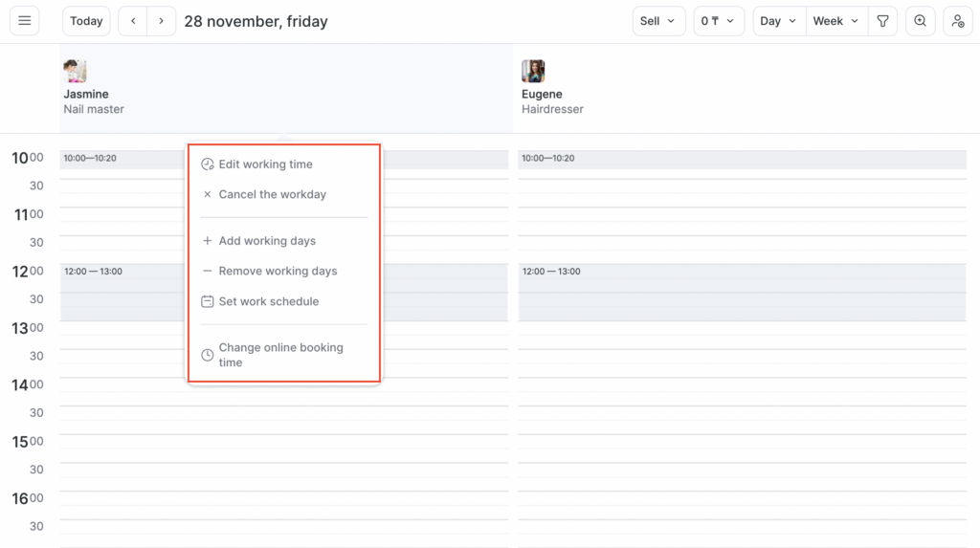
Task: Open the hamburger main menu
Action: click(x=25, y=21)
